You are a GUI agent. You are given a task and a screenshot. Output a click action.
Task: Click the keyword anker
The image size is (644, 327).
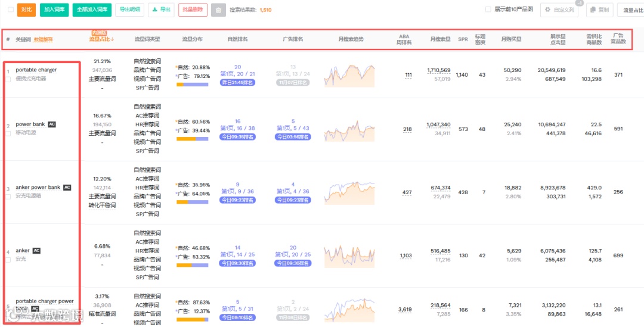point(23,251)
